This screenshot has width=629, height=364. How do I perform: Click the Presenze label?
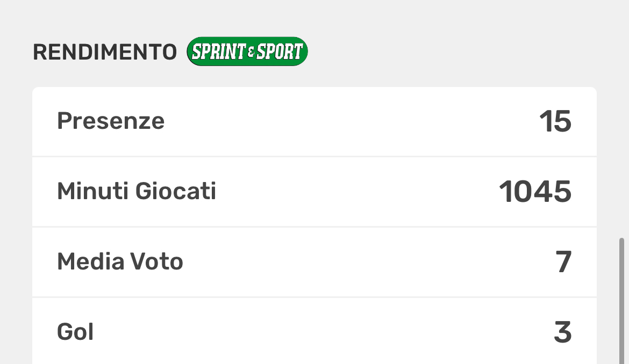(111, 121)
